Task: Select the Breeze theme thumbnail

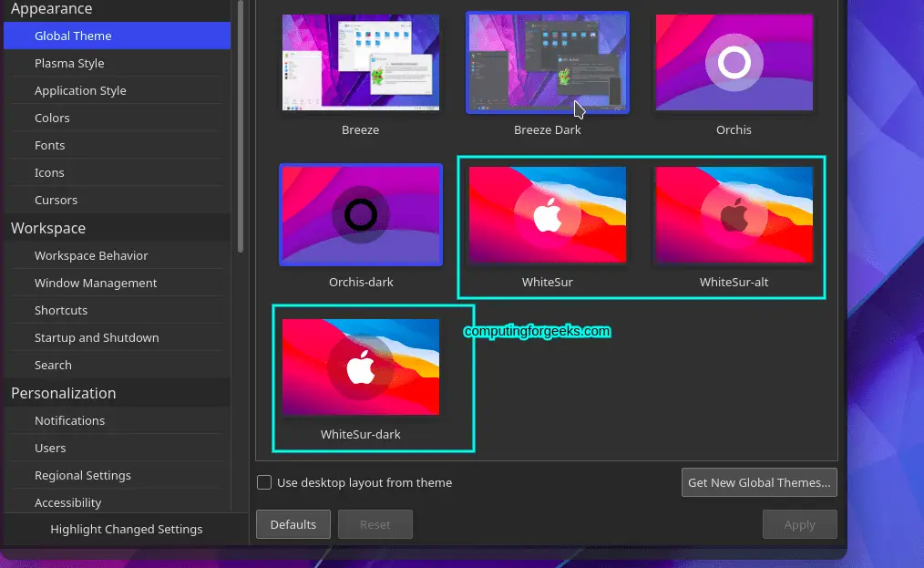Action: point(360,63)
